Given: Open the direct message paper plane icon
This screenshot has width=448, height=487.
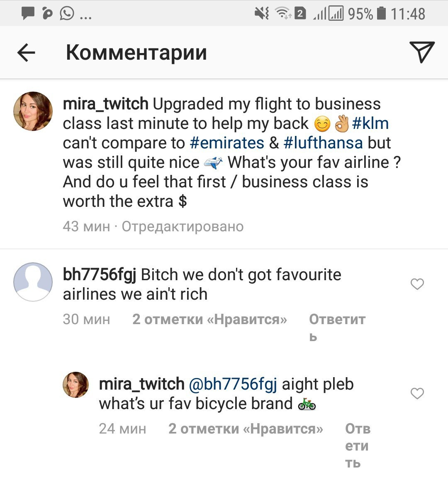Looking at the screenshot, I should click(421, 52).
